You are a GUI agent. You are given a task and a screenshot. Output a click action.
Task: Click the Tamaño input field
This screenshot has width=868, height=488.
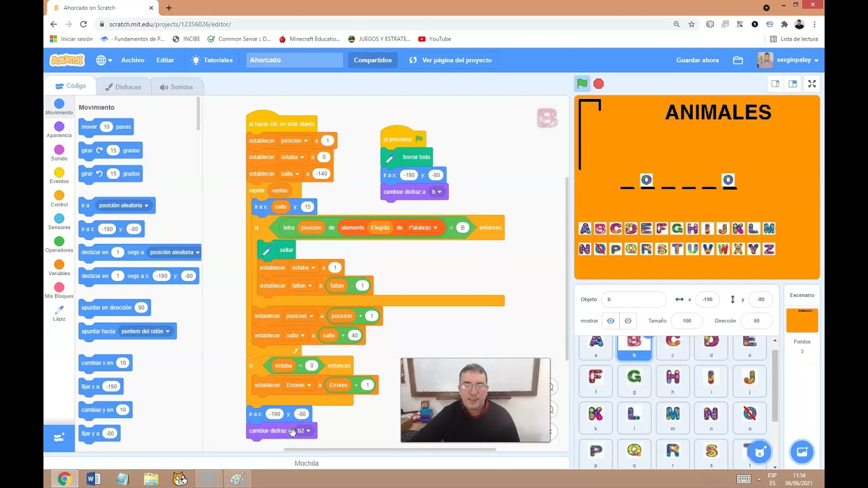(687, 321)
